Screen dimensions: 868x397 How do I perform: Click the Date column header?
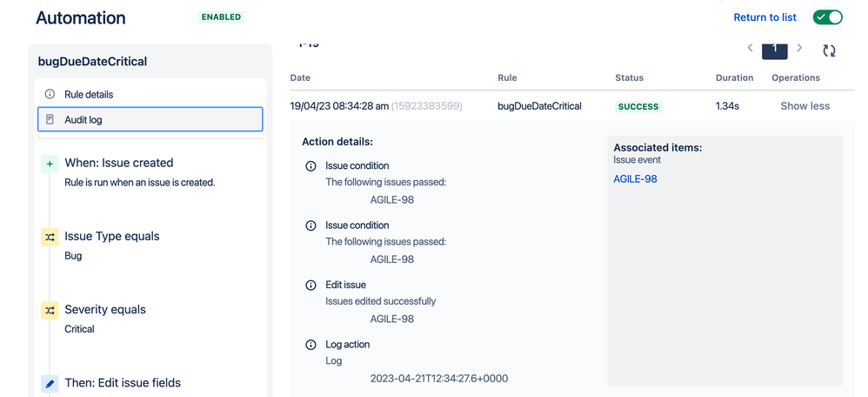300,77
